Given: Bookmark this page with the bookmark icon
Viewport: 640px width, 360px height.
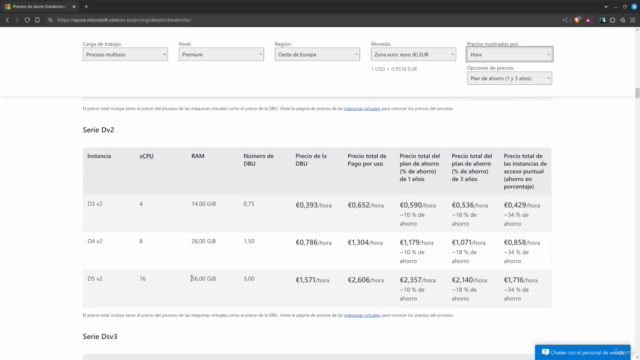Looking at the screenshot, I should coord(37,20).
